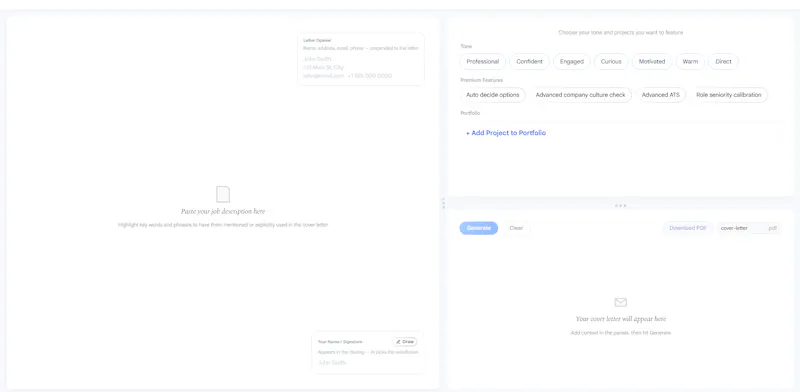Select the Direct tone chip
The image size is (800, 392).
tap(723, 62)
